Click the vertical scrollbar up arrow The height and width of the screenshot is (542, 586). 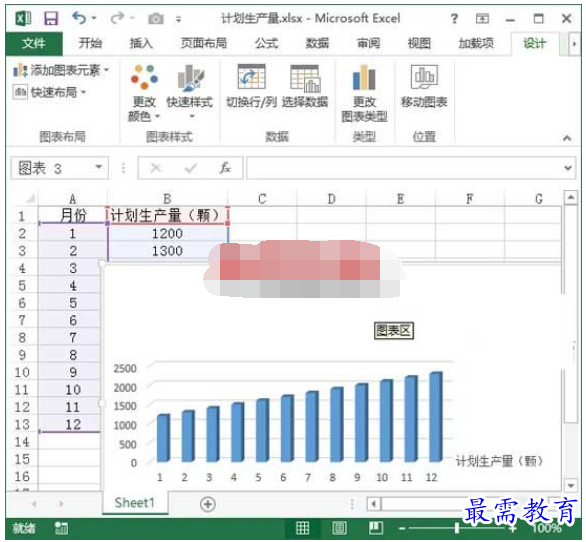pos(571,197)
